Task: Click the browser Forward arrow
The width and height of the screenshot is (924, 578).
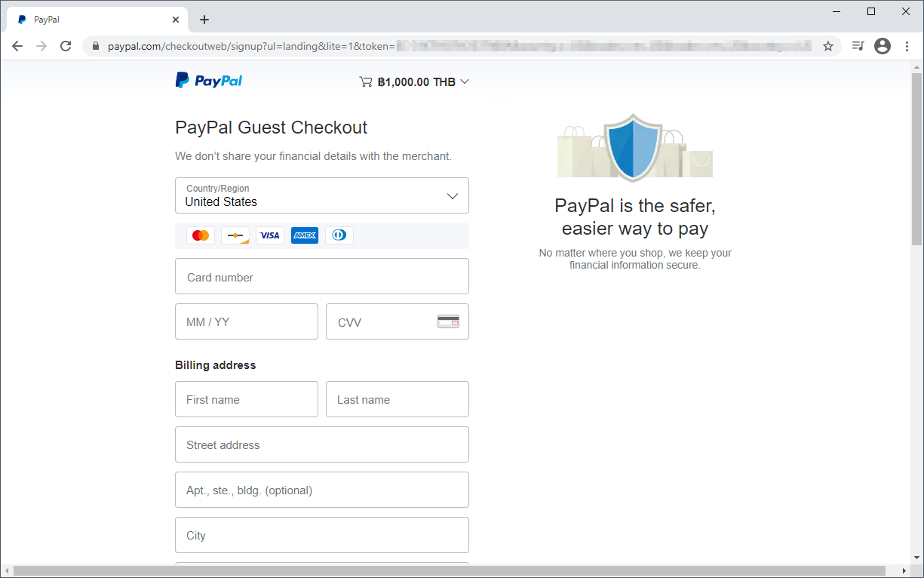Action: click(41, 46)
